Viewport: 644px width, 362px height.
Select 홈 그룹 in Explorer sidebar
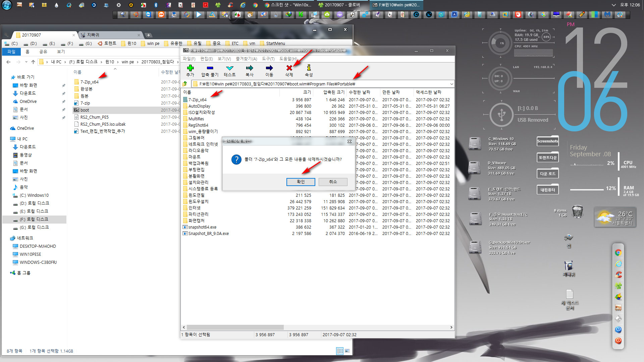[23, 273]
